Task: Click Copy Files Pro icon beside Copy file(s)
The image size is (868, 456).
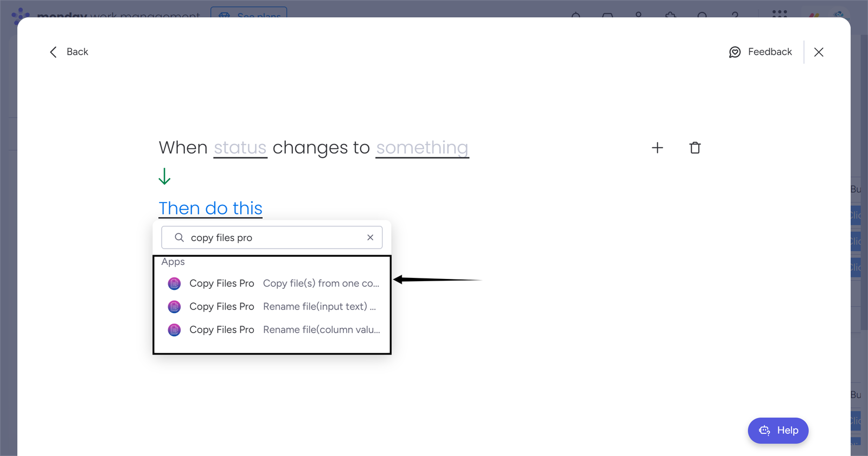Action: (x=174, y=283)
